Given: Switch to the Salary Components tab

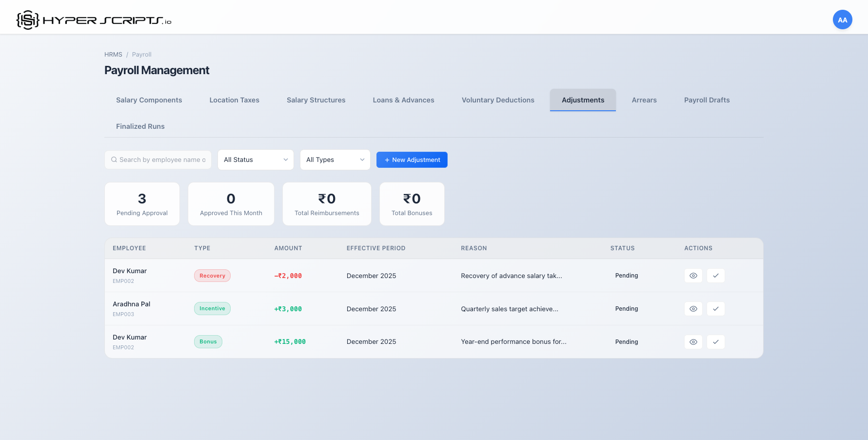Looking at the screenshot, I should (x=149, y=100).
